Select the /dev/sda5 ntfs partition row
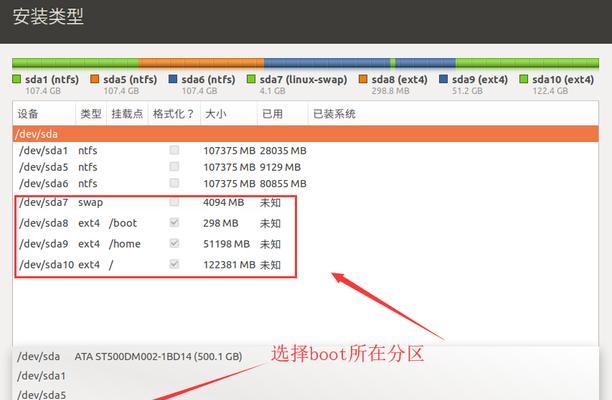The width and height of the screenshot is (612, 400). click(305, 167)
